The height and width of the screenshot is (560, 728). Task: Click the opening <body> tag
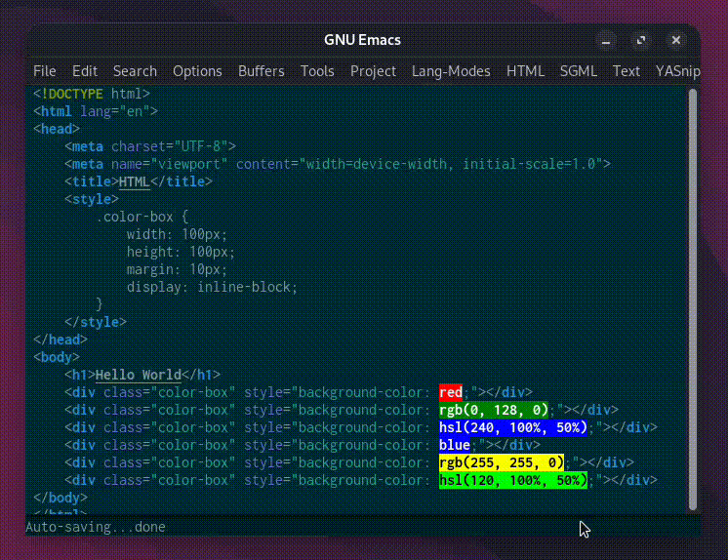click(57, 357)
